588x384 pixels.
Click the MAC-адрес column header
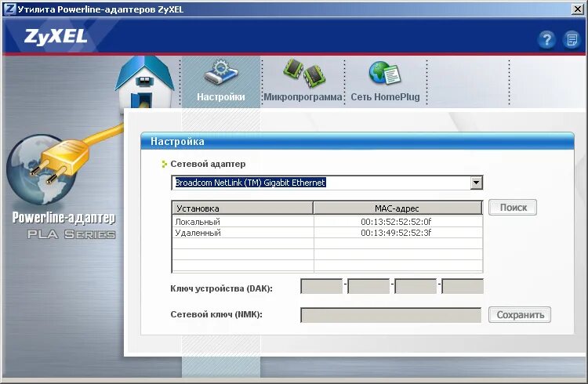point(397,208)
